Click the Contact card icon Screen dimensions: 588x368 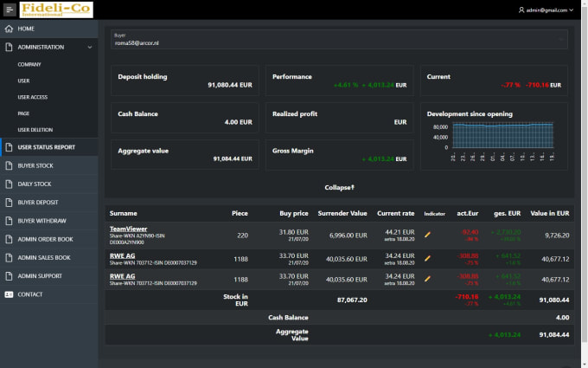point(9,294)
